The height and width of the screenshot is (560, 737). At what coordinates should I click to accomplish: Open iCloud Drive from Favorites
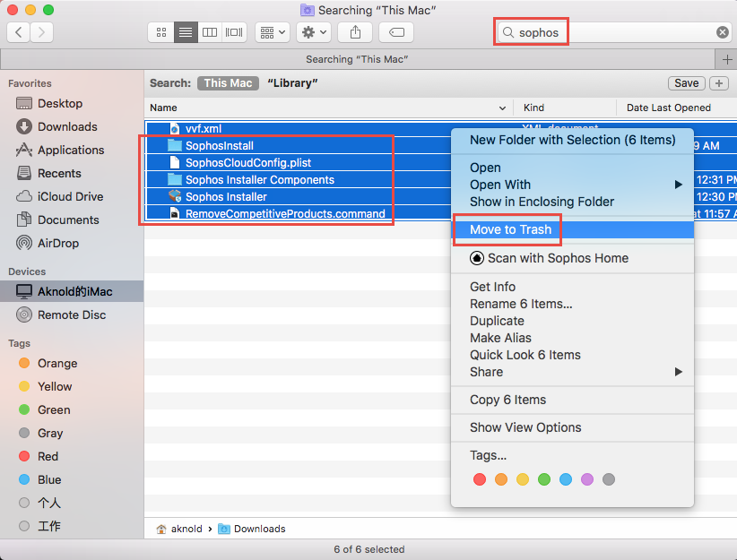tap(67, 196)
